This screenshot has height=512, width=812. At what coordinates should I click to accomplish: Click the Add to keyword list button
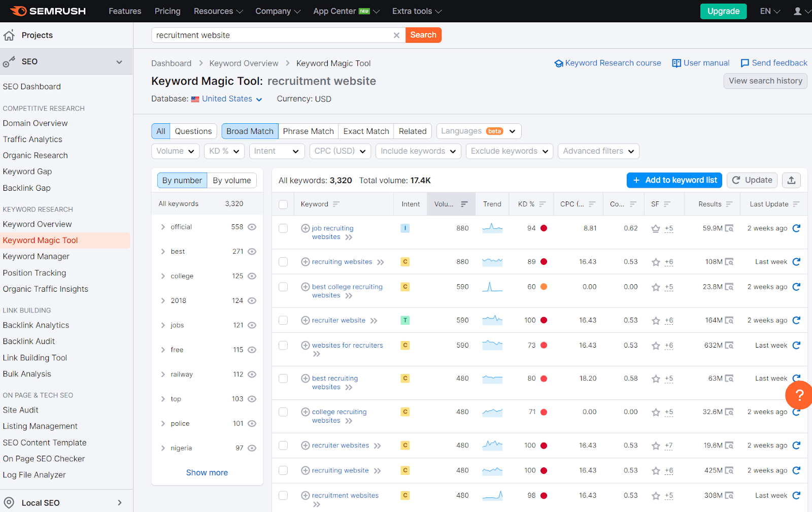point(674,180)
